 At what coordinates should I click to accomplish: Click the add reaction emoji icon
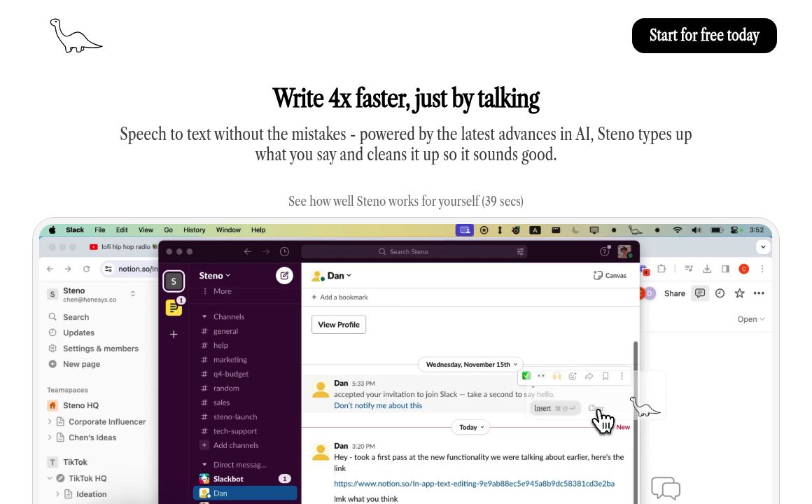[573, 377]
